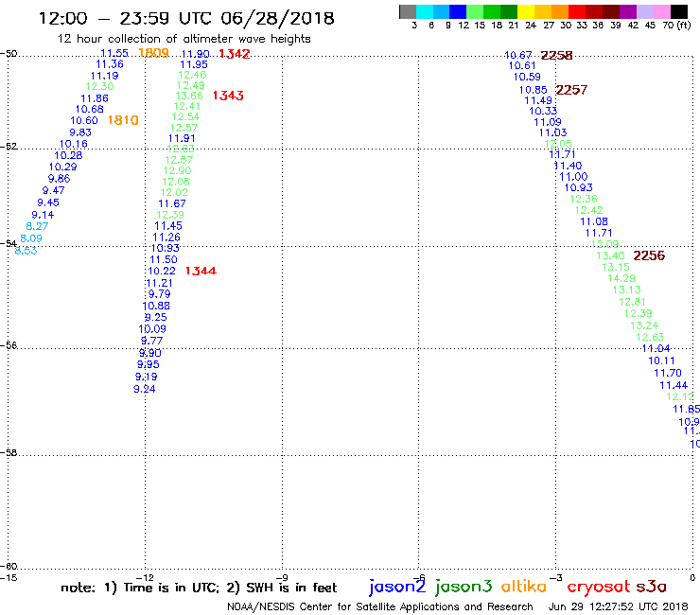
Task: Click the wave height value 9.24
Action: [145, 389]
